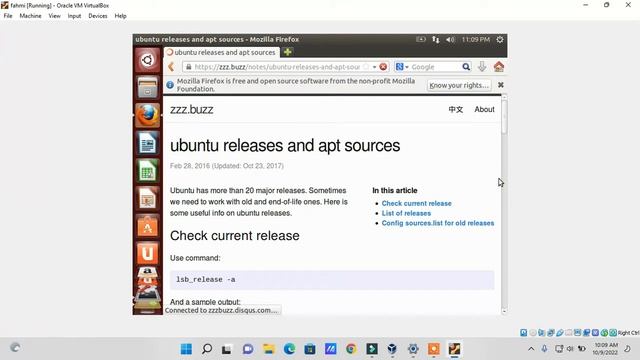This screenshot has height=360, width=640.
Task: Click the optical disk indicator in VirtualBox status bar
Action: (533, 333)
